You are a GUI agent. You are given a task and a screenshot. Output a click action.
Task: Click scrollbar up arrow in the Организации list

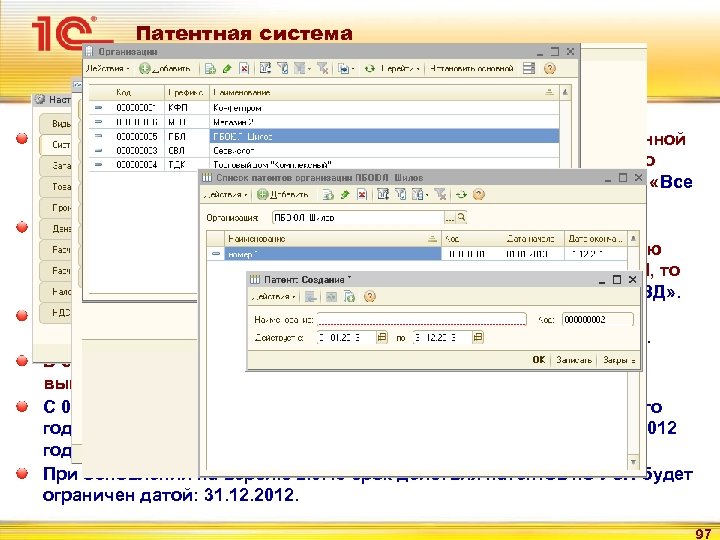click(565, 92)
